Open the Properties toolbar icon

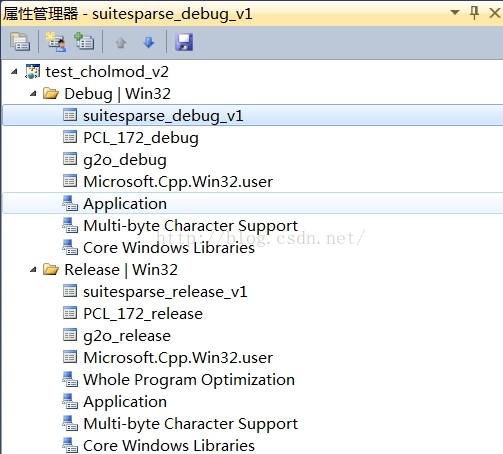[x=20, y=42]
